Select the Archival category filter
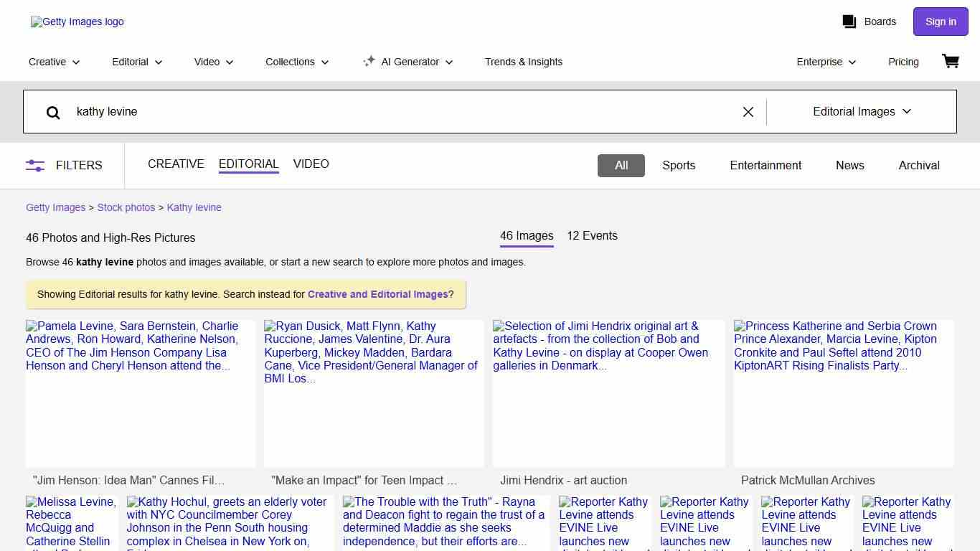The image size is (980, 551). [918, 165]
